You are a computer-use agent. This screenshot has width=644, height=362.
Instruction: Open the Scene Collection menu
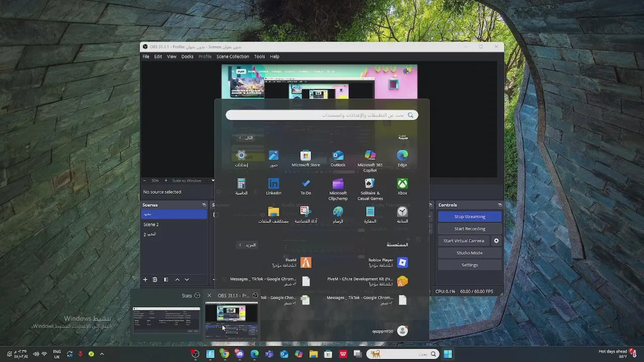click(x=232, y=56)
